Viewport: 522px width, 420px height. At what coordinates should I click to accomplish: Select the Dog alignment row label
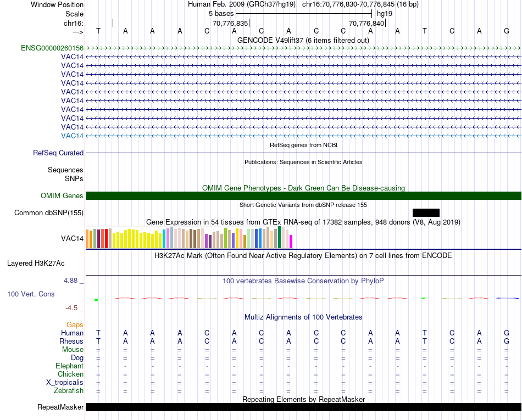[77, 358]
